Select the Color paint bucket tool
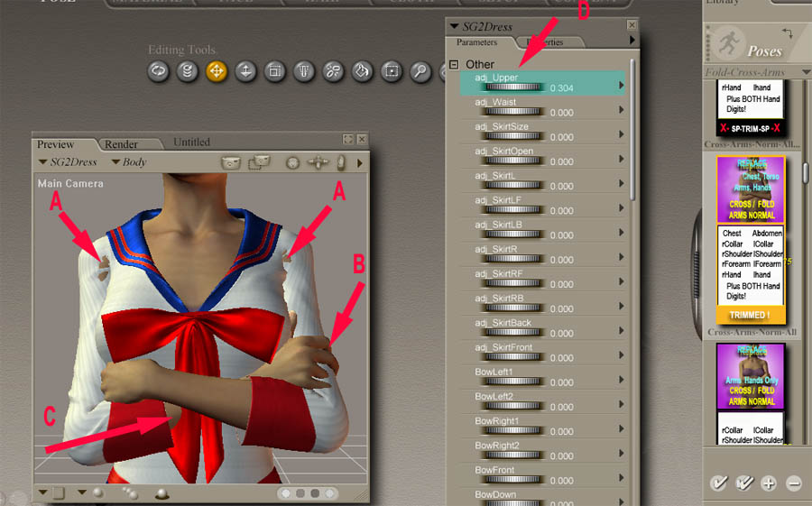This screenshot has width=812, height=506. point(363,71)
